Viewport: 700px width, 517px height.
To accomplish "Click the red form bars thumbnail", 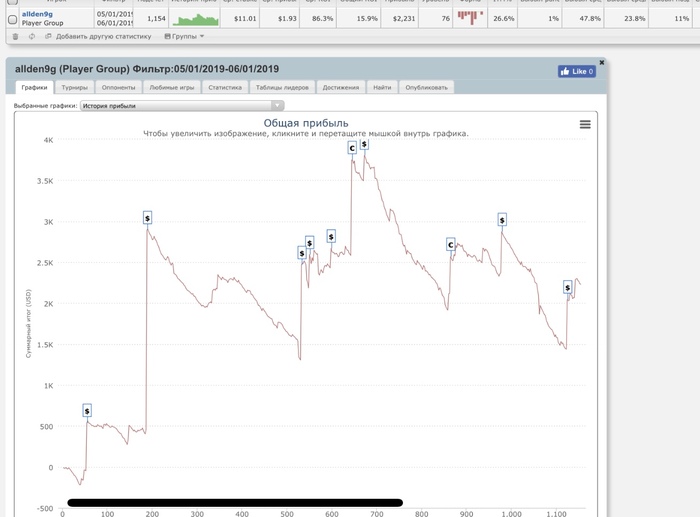I will click(470, 18).
